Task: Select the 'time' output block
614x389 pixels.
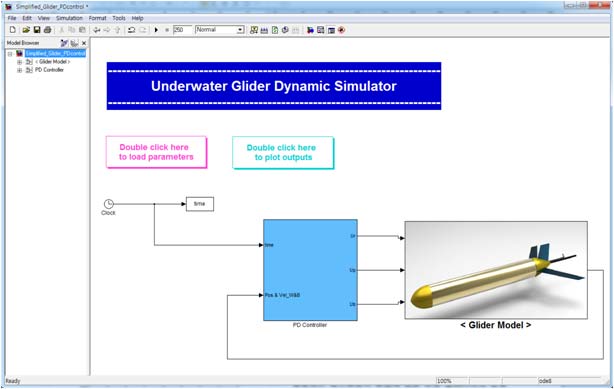Action: [200, 204]
